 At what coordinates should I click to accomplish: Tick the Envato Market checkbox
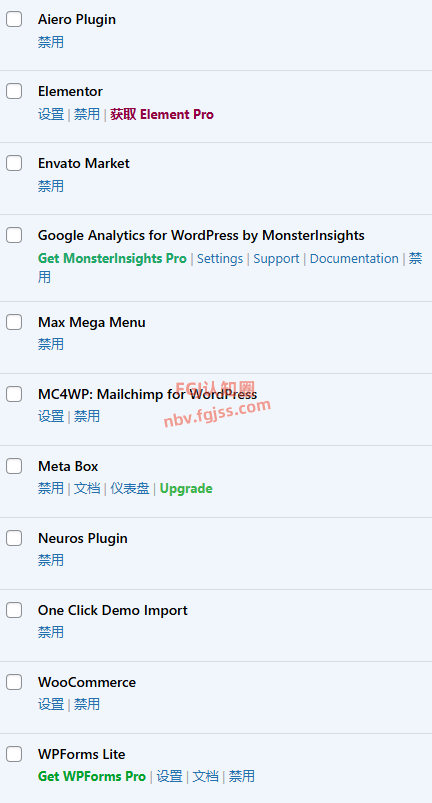(x=14, y=163)
